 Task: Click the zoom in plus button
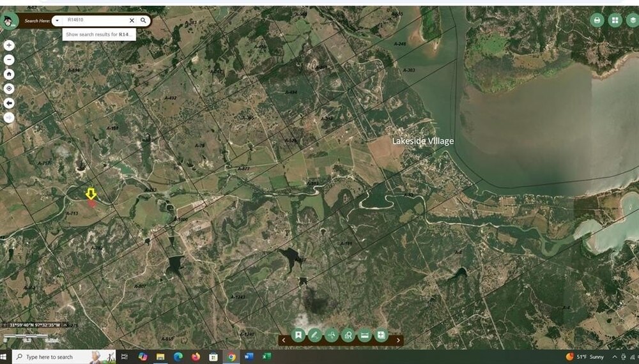pos(9,45)
